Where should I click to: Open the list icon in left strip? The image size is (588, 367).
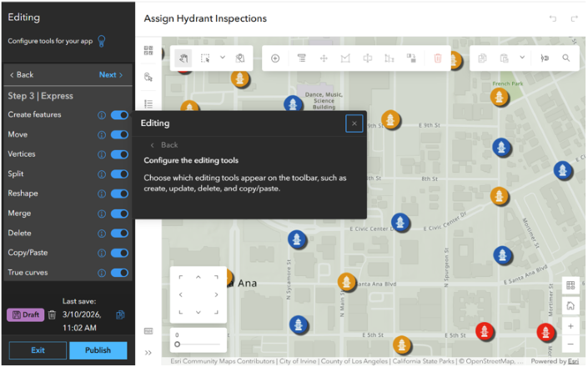(148, 103)
